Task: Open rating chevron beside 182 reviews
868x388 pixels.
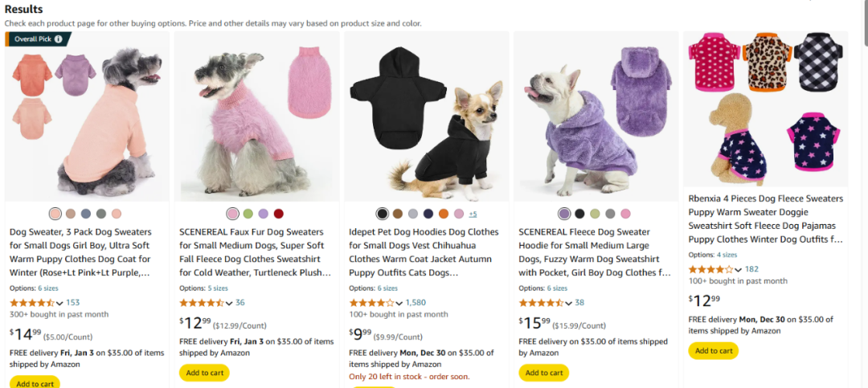Action: pos(738,270)
